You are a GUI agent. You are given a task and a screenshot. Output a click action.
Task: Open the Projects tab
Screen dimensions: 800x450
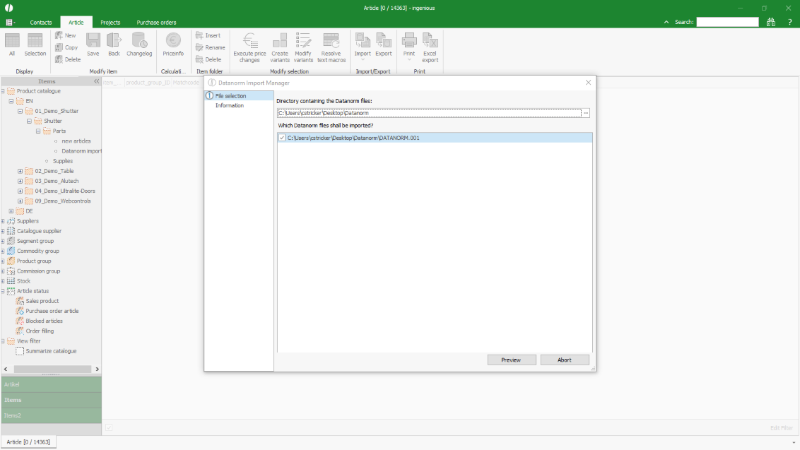110,22
